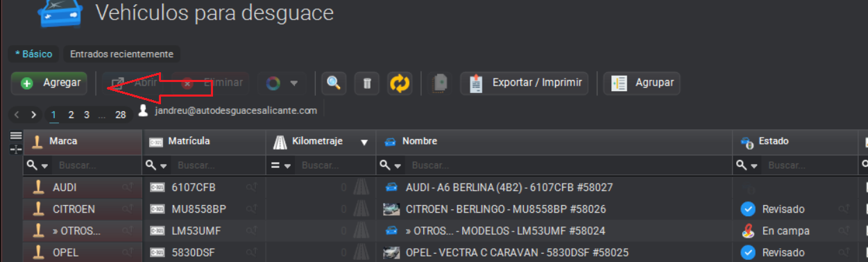Click the blue car icon beside the page title

pos(60,14)
